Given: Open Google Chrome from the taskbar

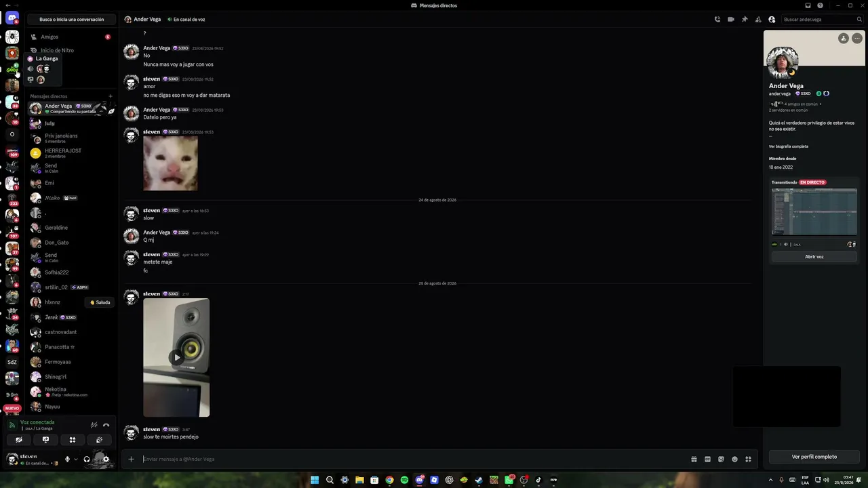Looking at the screenshot, I should 389,480.
